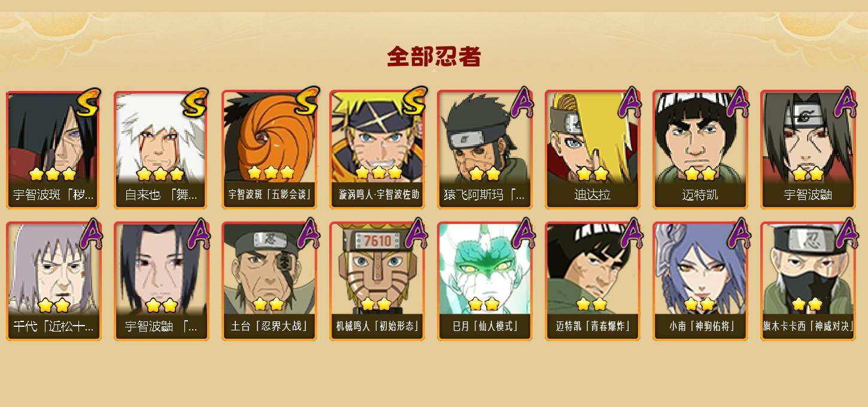Open 巳月「仙人模式」ninja card

click(484, 281)
